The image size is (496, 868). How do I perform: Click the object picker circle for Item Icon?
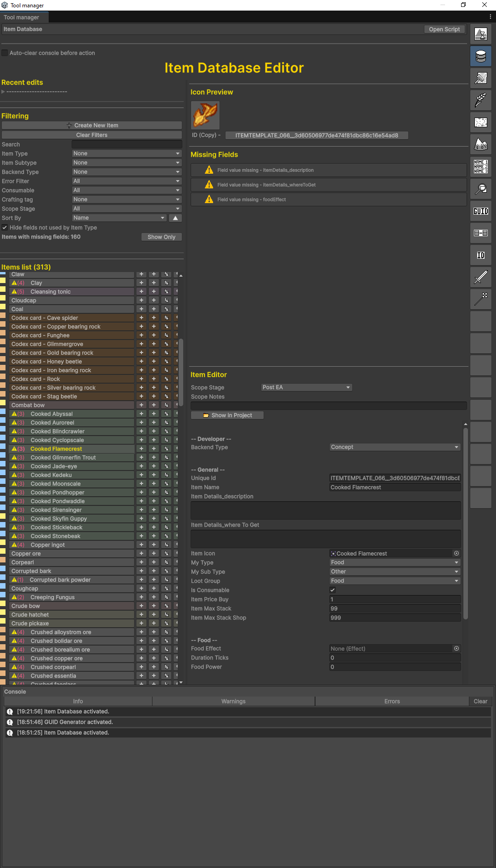click(457, 554)
